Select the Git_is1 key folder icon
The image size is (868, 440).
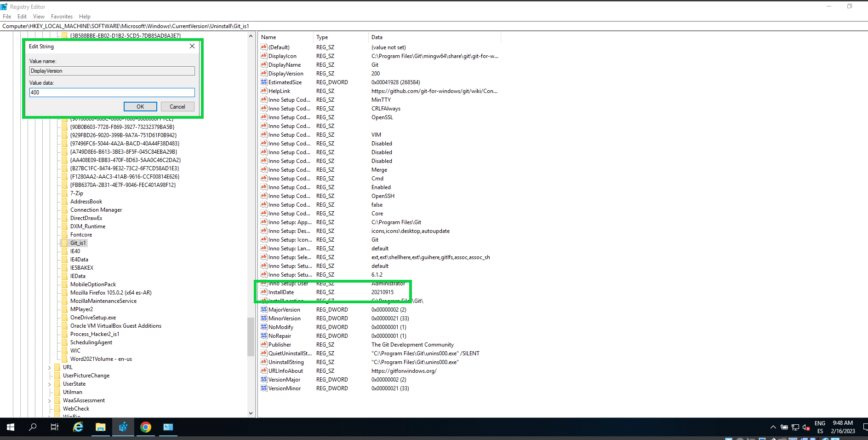[x=64, y=243]
